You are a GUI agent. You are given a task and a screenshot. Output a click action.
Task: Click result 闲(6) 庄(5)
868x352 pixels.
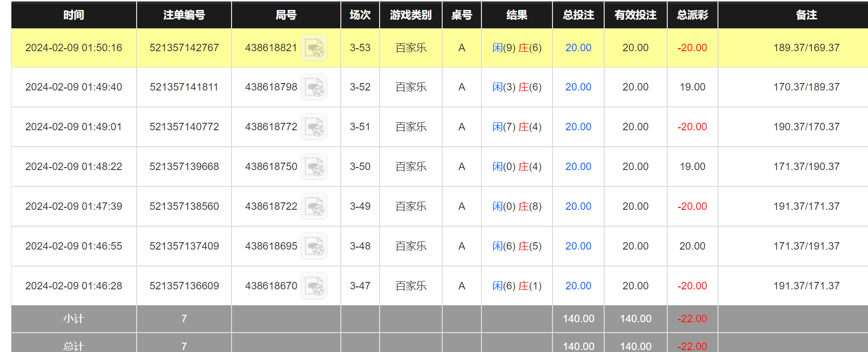coord(517,246)
